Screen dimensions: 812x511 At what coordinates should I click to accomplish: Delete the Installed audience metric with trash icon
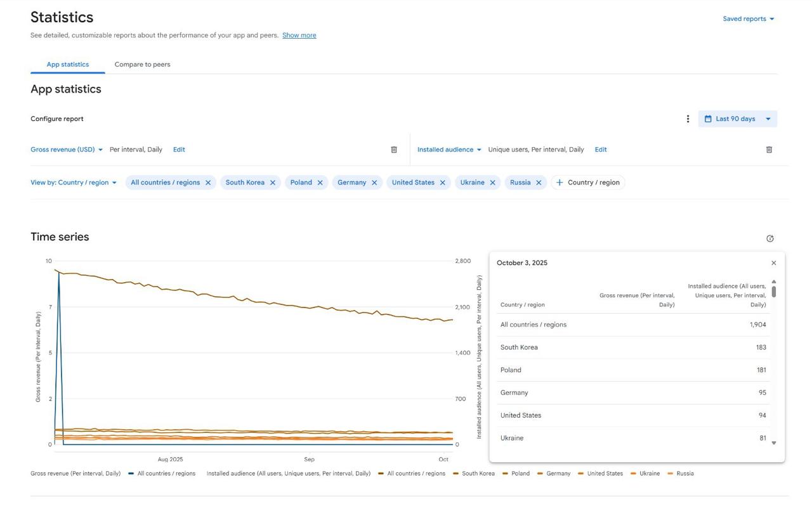(769, 150)
